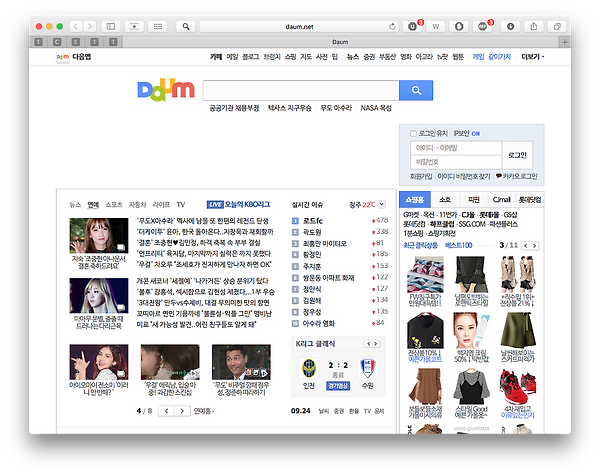
Task: Open the 연예홈 link
Action: pos(204,411)
